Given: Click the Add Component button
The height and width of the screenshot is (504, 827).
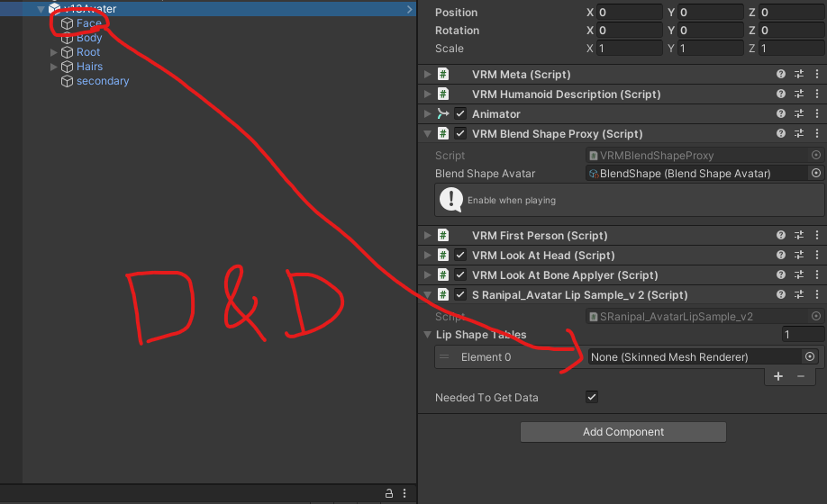Looking at the screenshot, I should (x=623, y=432).
